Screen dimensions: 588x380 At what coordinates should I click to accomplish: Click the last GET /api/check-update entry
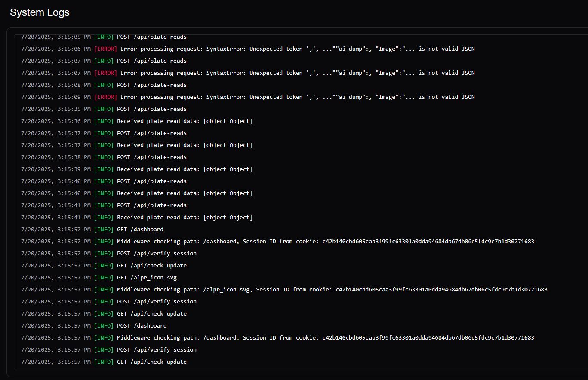click(x=151, y=362)
